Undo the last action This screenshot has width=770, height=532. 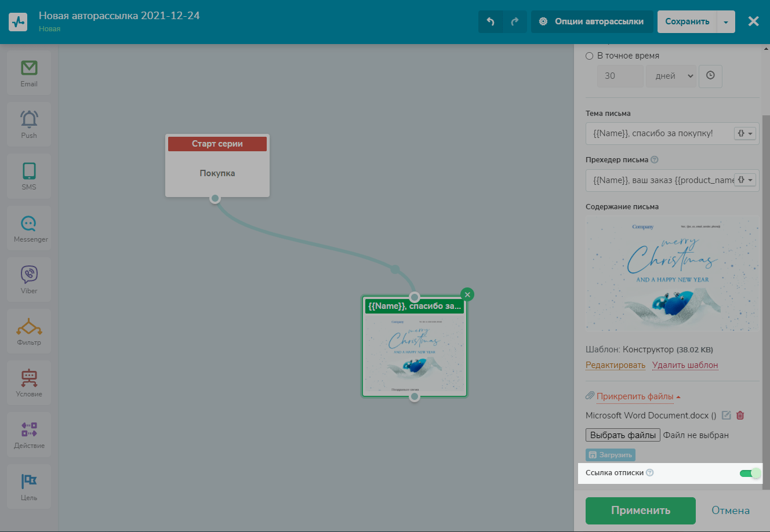491,21
